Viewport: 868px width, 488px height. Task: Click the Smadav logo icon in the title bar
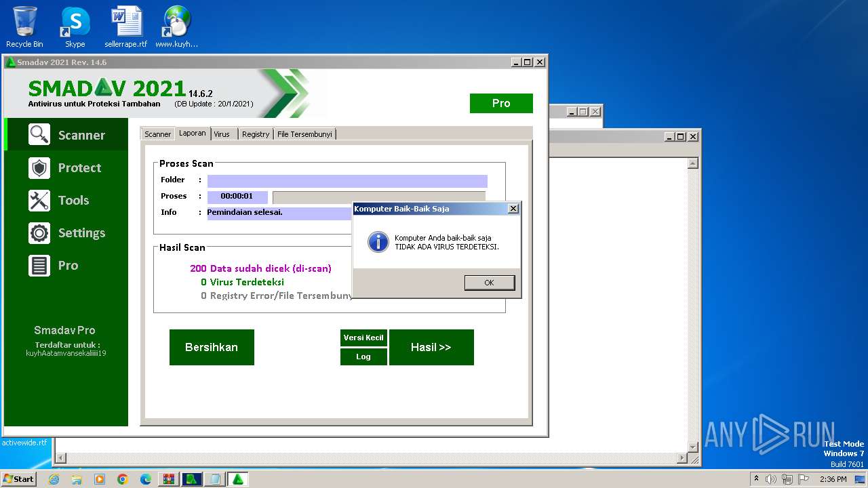click(10, 62)
